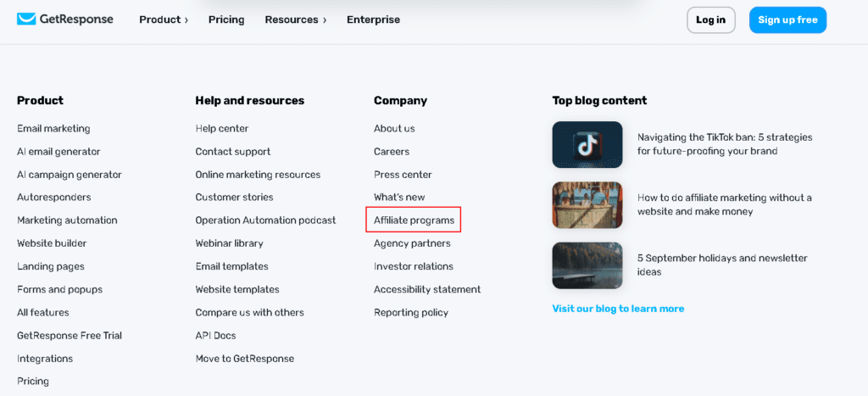
Task: Open Reporting policy link
Action: 411,312
